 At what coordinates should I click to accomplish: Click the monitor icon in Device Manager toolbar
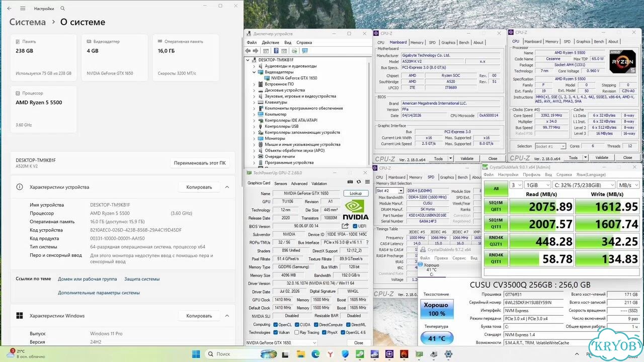(x=304, y=51)
